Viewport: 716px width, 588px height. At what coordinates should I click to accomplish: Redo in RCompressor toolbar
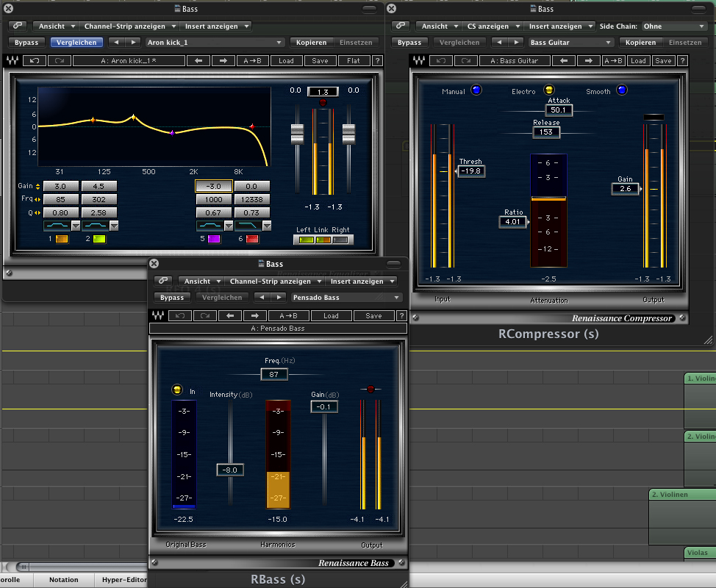(x=465, y=60)
